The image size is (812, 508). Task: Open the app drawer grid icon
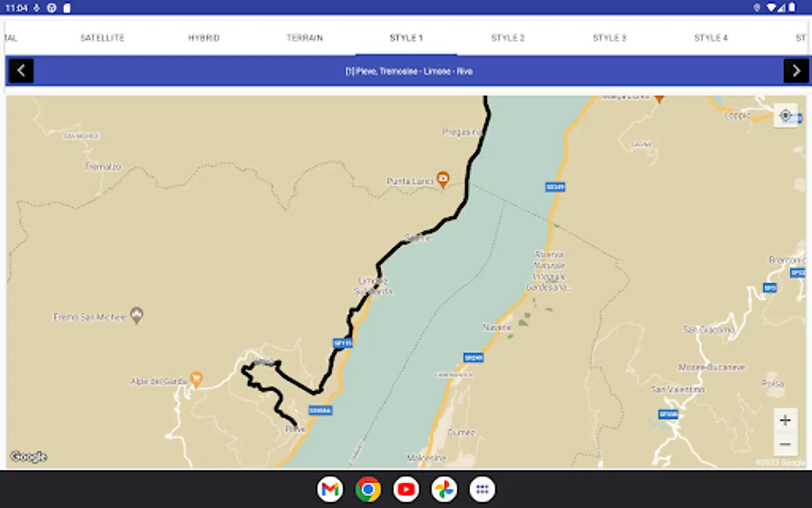[482, 489]
